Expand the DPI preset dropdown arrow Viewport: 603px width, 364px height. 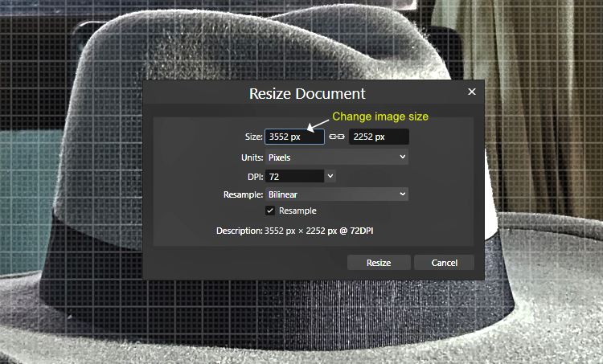pos(330,177)
